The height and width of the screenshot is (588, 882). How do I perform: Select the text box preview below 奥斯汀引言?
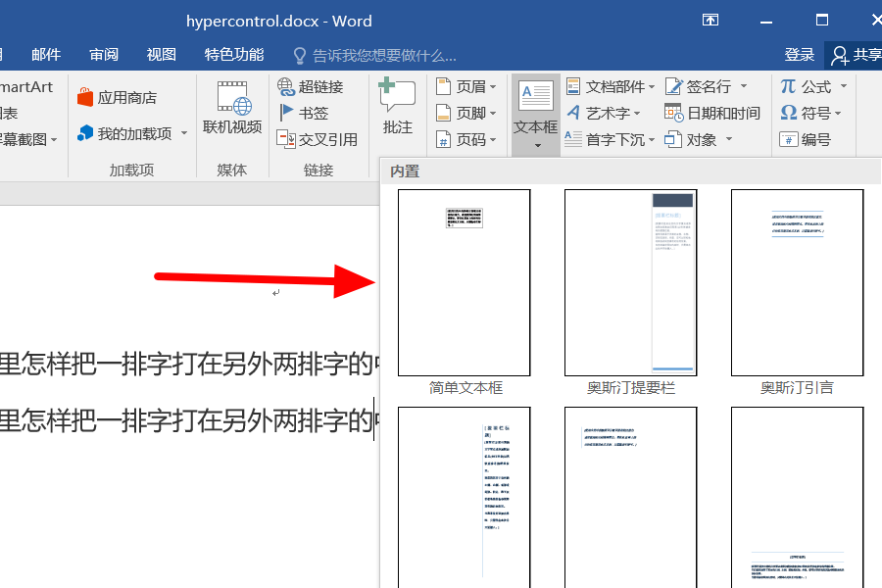797,498
